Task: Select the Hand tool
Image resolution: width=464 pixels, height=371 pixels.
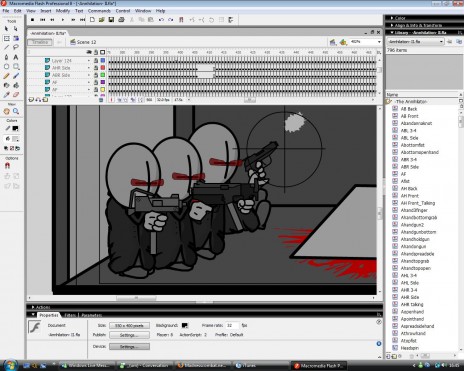Action: [x=6, y=111]
